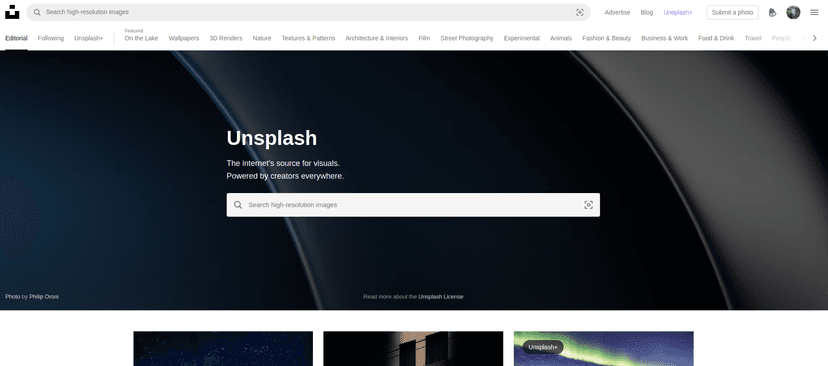The height and width of the screenshot is (366, 828).
Task: Focus the top search field
Action: click(308, 12)
